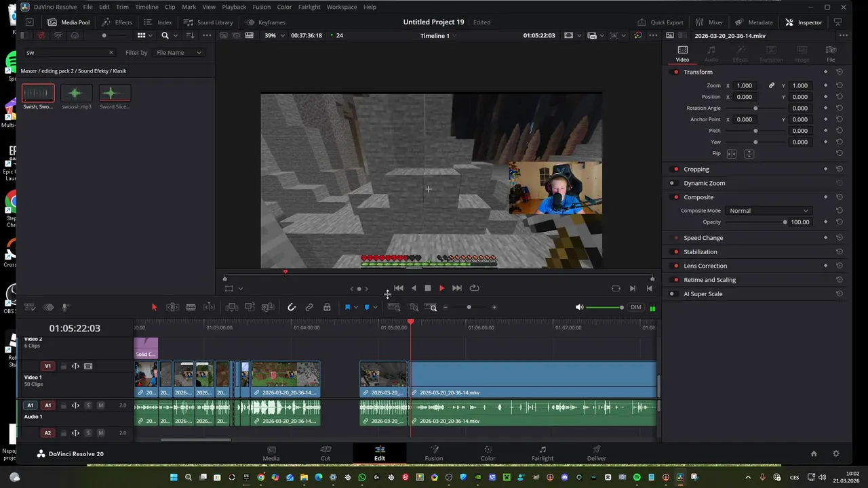This screenshot has width=868, height=488.
Task: Open the media pool search icon
Action: coord(165,35)
